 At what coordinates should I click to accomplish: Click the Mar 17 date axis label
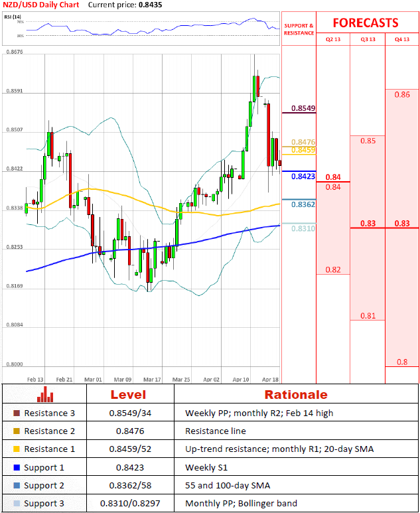[x=152, y=380]
